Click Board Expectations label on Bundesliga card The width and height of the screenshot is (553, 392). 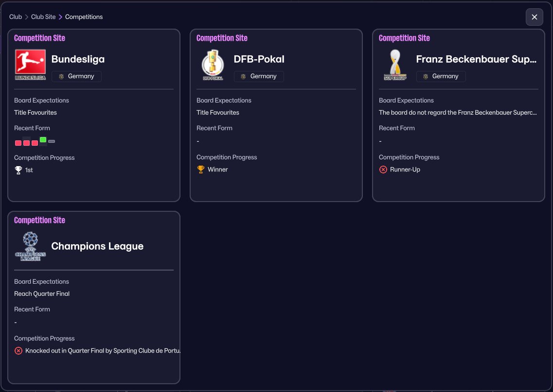coord(42,101)
